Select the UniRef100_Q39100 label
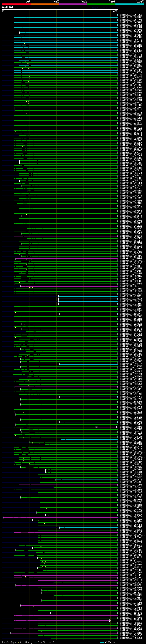This screenshot has width=146, height=644. click(x=131, y=339)
